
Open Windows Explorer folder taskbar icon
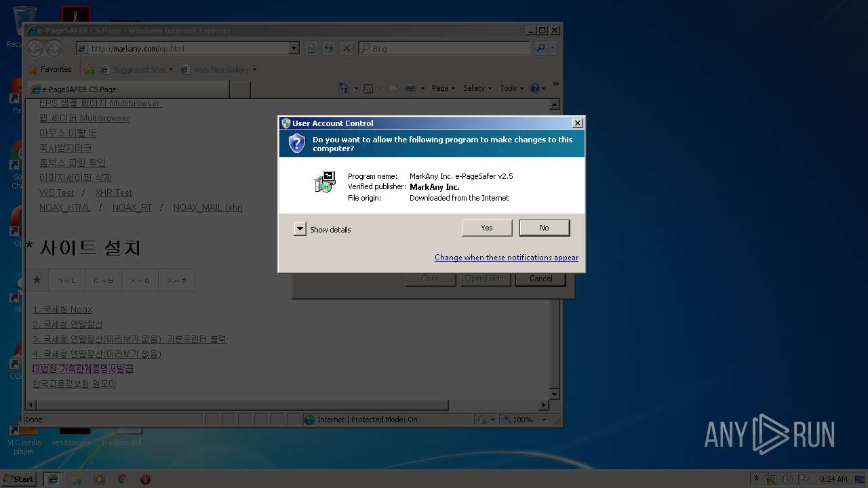click(x=77, y=479)
